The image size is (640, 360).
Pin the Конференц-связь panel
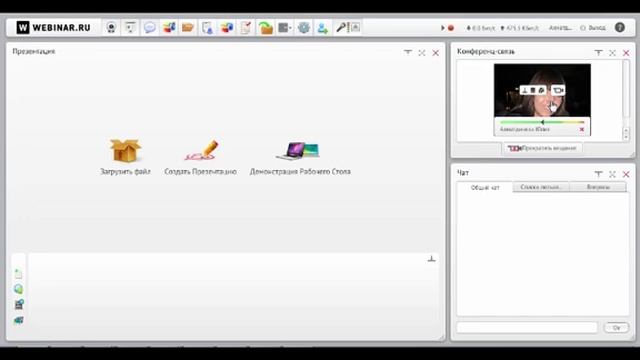click(x=598, y=53)
